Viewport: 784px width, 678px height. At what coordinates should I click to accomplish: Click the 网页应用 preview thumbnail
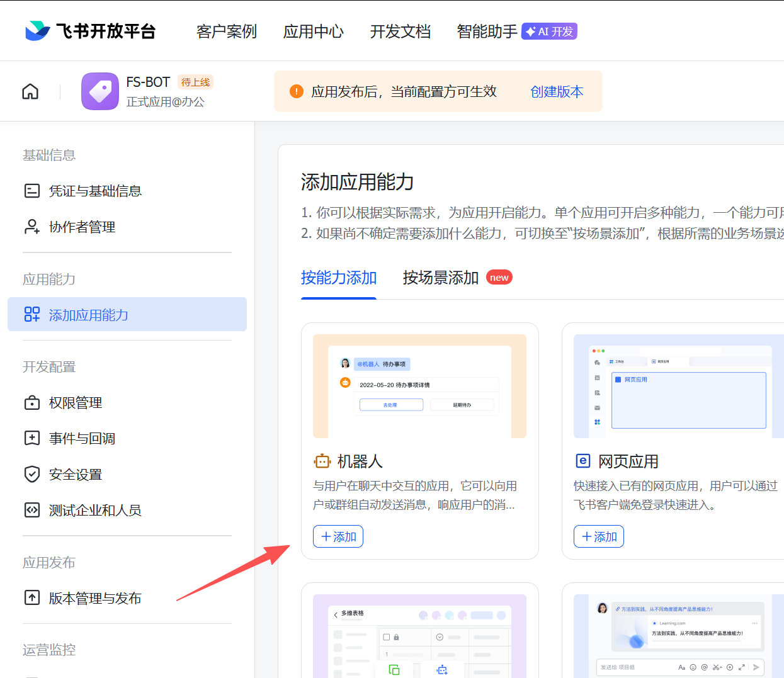679,386
